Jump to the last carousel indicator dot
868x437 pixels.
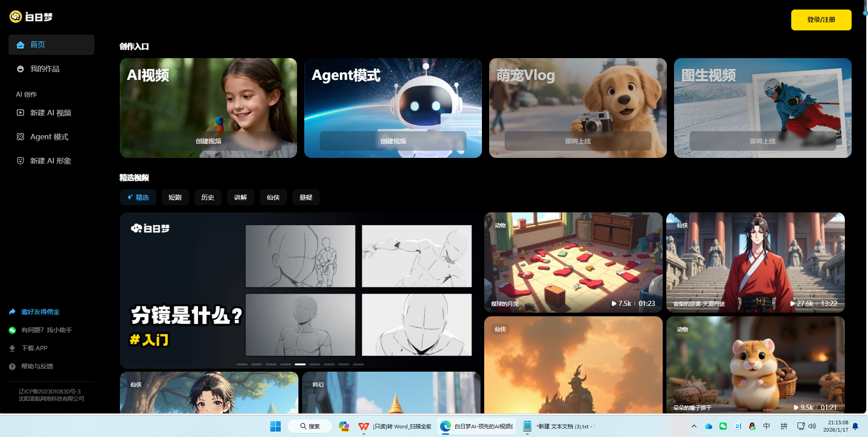click(x=358, y=364)
